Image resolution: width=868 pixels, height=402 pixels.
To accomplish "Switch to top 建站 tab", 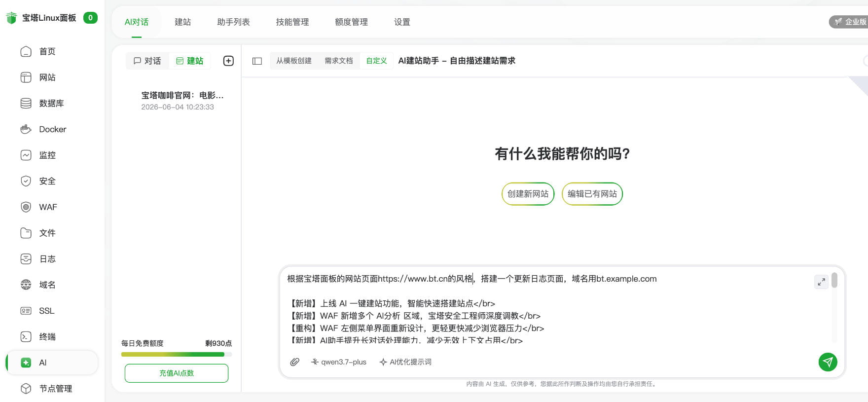I will tap(183, 22).
